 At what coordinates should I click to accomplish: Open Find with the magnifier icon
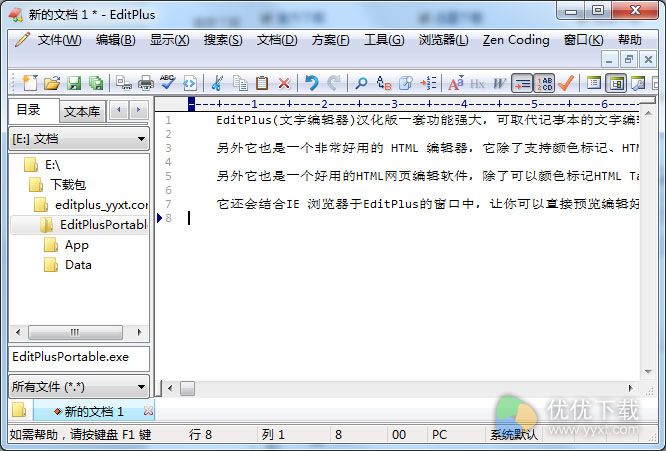pyautogui.click(x=361, y=83)
